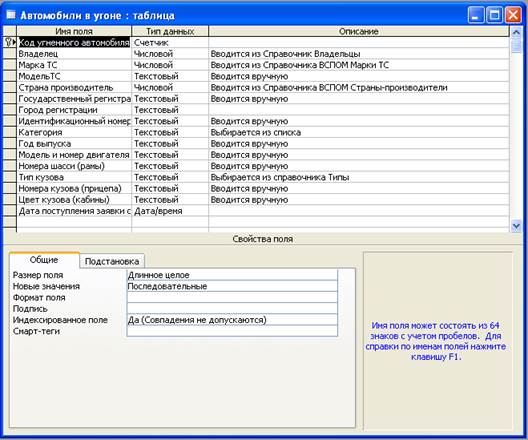Select the primary key row selector icon

(9, 42)
